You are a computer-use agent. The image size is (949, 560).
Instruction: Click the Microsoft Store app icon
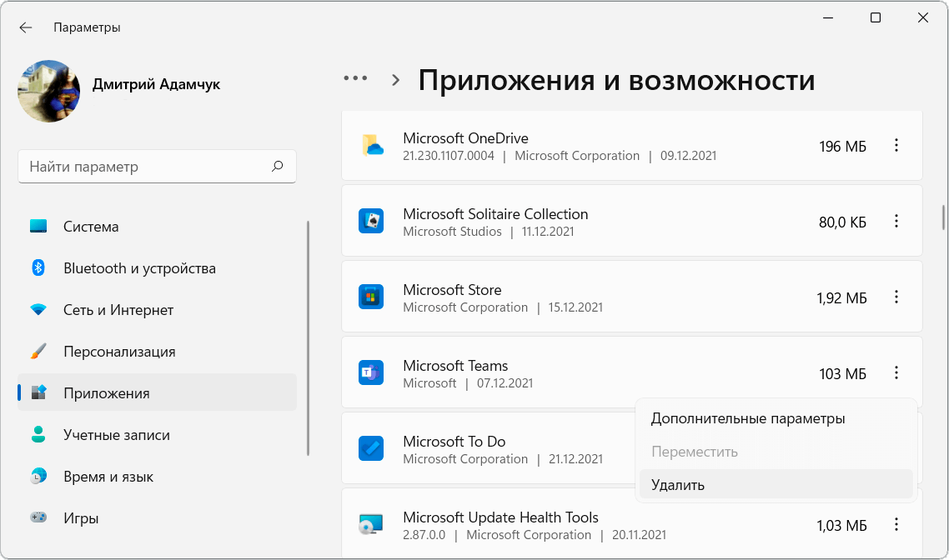point(371,297)
